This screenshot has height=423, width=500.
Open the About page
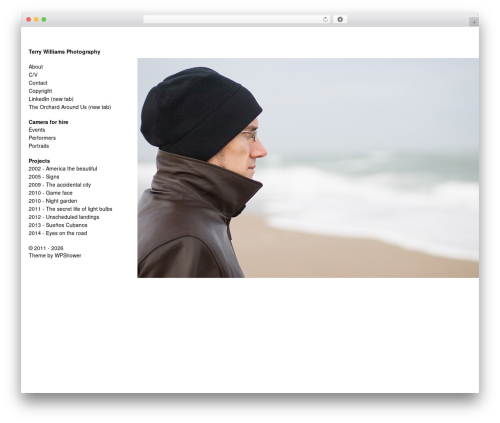pyautogui.click(x=36, y=67)
